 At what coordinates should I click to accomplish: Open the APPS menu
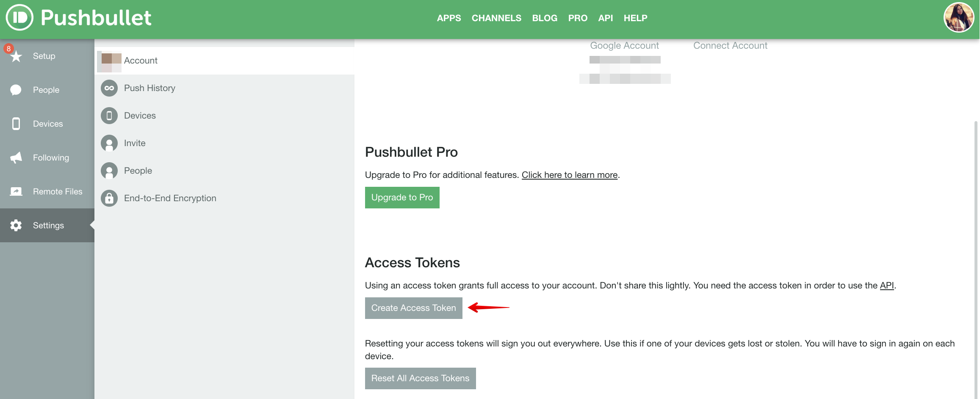pyautogui.click(x=449, y=18)
